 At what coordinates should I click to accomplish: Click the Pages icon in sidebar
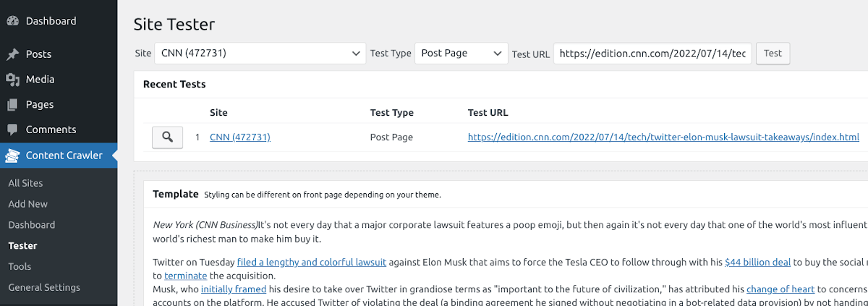pos(12,105)
